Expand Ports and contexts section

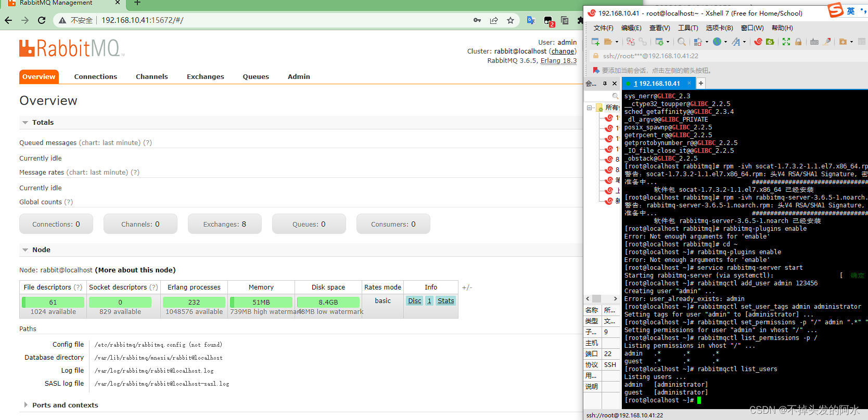coord(25,405)
